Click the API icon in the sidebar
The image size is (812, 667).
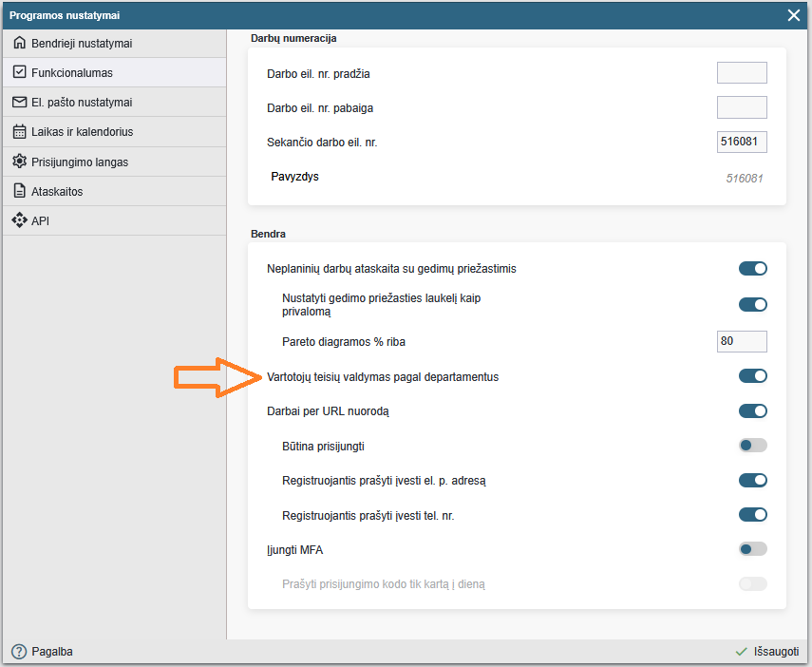coord(19,220)
